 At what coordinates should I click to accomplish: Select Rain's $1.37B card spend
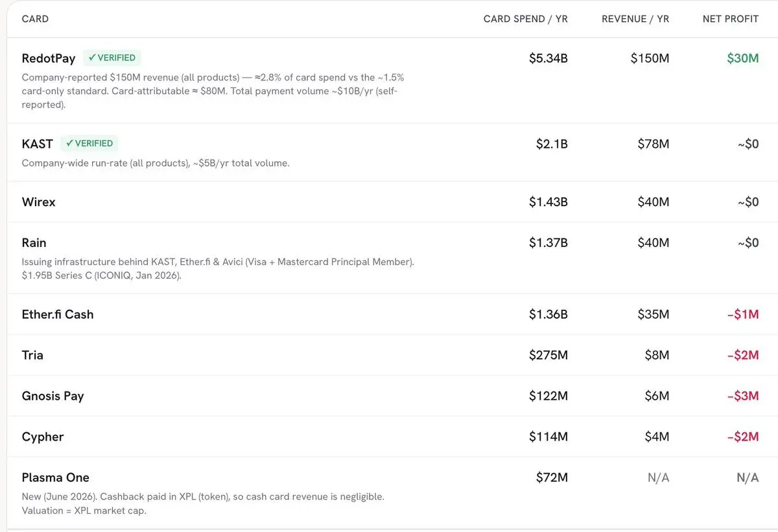pos(548,243)
